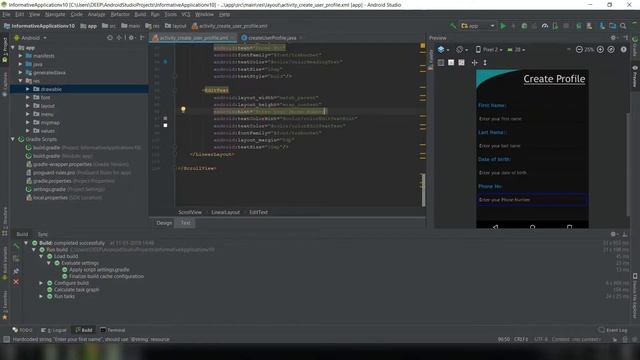Open Design Surface layers dropdown
Image resolution: width=640 pixels, height=360 pixels.
[443, 49]
